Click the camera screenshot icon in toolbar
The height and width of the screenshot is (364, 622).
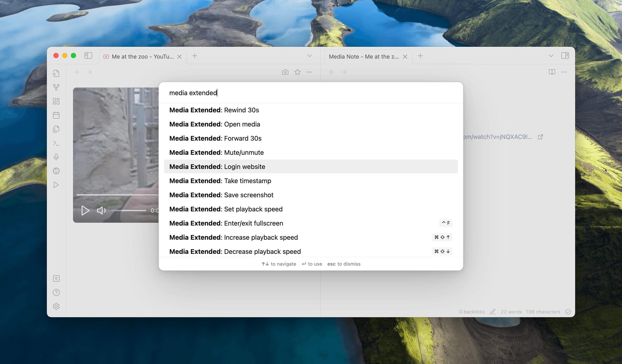pyautogui.click(x=285, y=72)
